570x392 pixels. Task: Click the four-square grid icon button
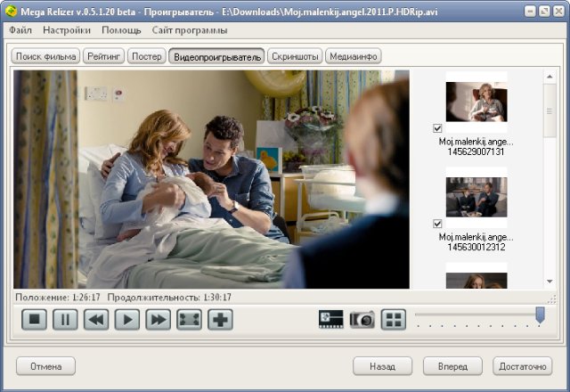[394, 320]
